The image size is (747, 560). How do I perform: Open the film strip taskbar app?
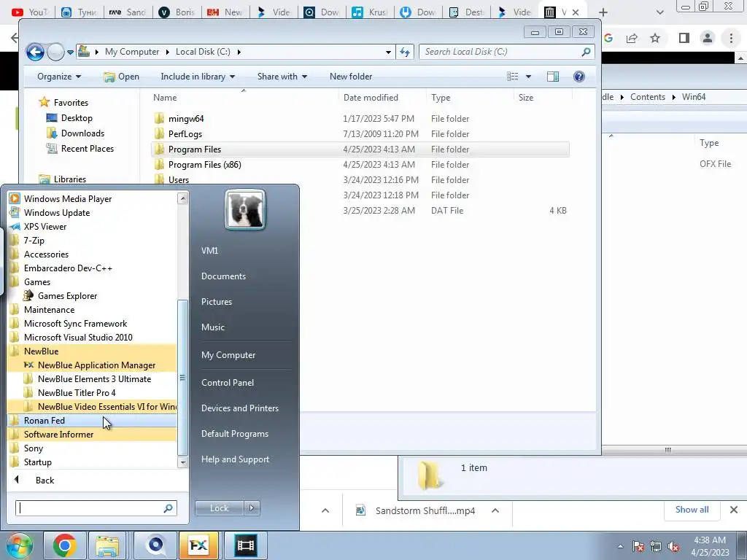pyautogui.click(x=245, y=545)
